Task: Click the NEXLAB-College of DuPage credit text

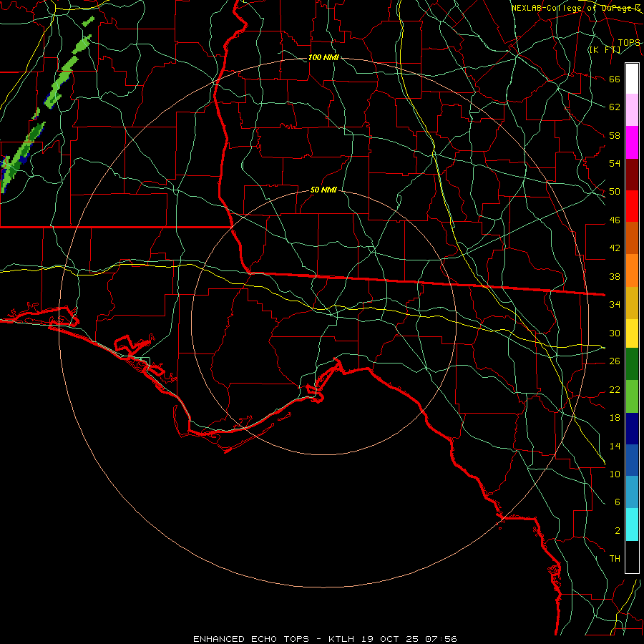Action: coord(575,8)
